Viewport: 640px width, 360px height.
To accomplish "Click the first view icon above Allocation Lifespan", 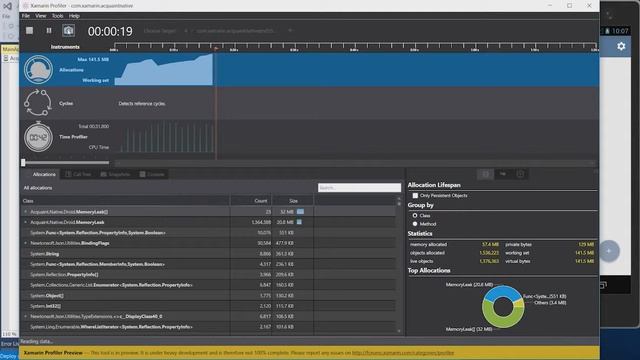I will pyautogui.click(x=485, y=174).
